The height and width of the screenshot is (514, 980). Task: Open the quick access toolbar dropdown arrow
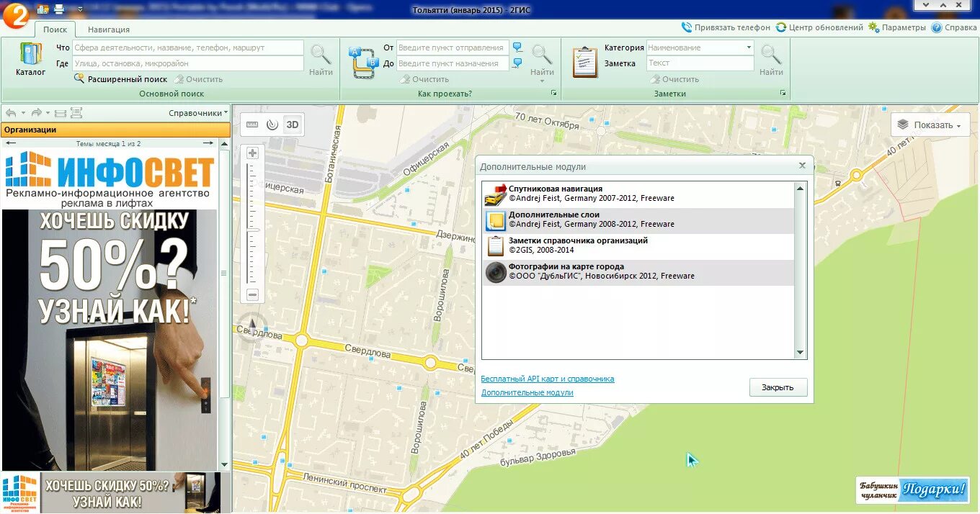(x=79, y=10)
